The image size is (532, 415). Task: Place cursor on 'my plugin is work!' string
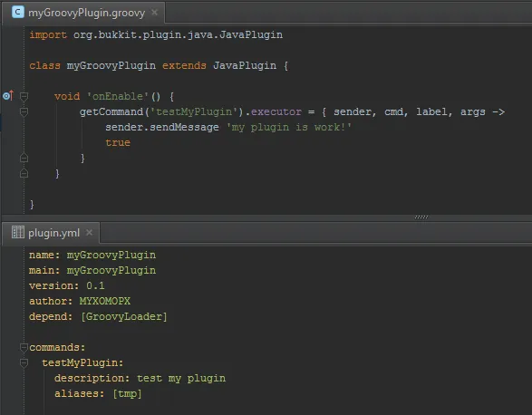coord(289,127)
